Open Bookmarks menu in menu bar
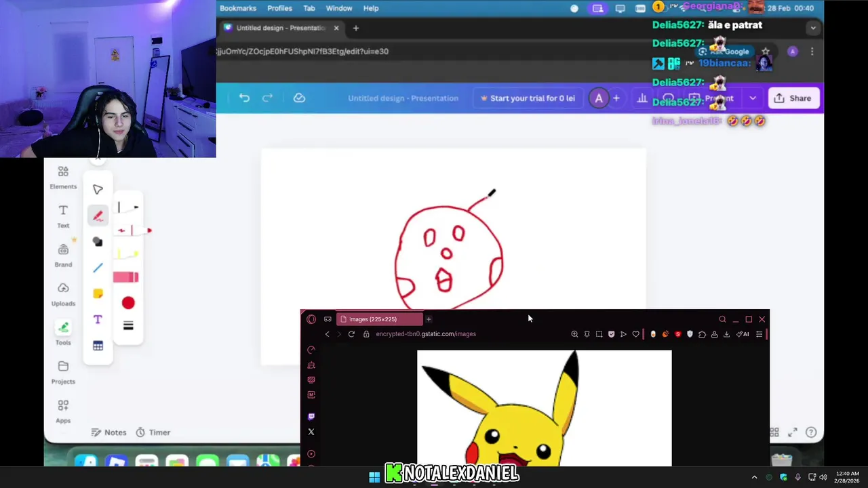 (x=238, y=8)
